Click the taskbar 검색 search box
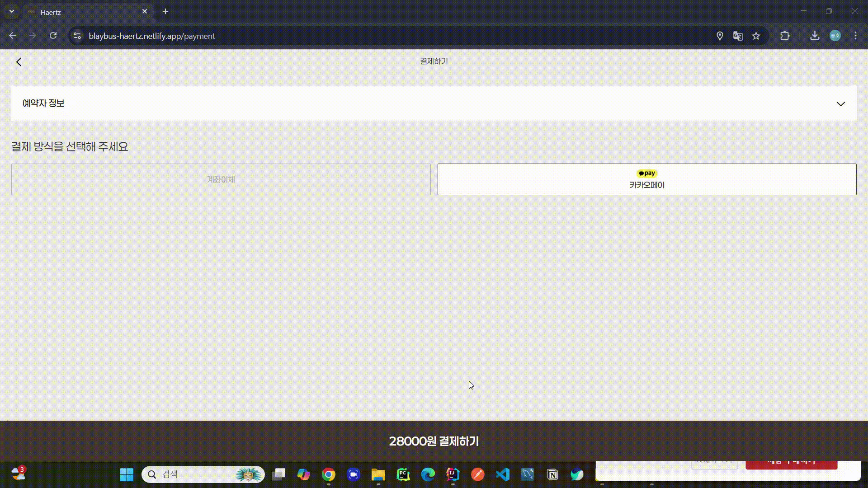 click(194, 474)
